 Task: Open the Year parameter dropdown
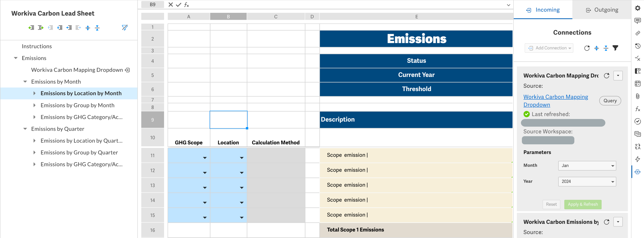tap(587, 182)
